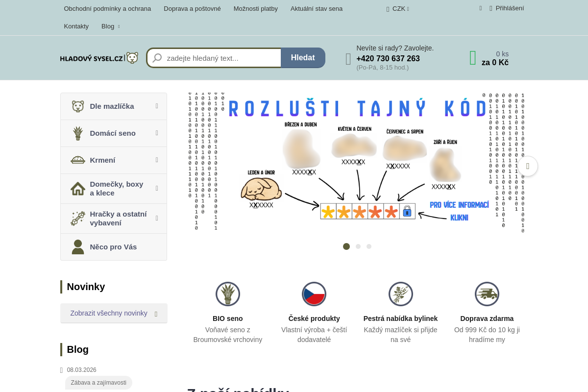Show the first carousel slide dot
This screenshot has height=392, width=588.
click(x=346, y=246)
